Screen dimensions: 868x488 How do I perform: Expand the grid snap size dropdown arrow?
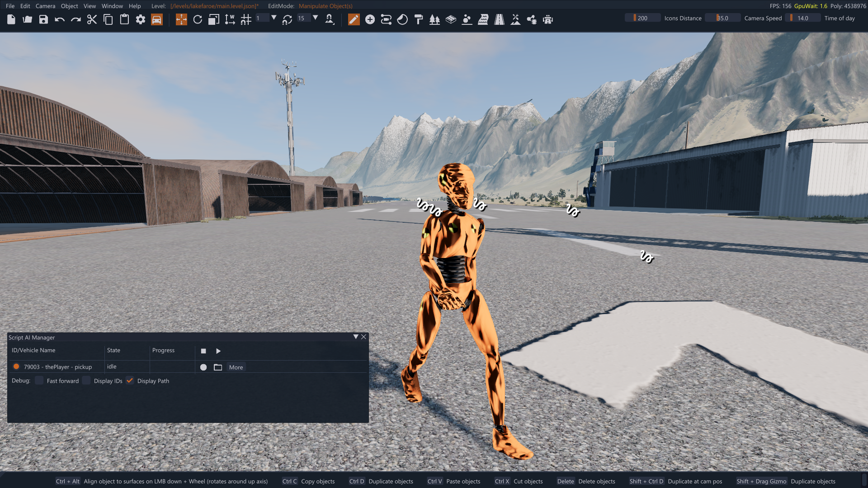pyautogui.click(x=274, y=18)
